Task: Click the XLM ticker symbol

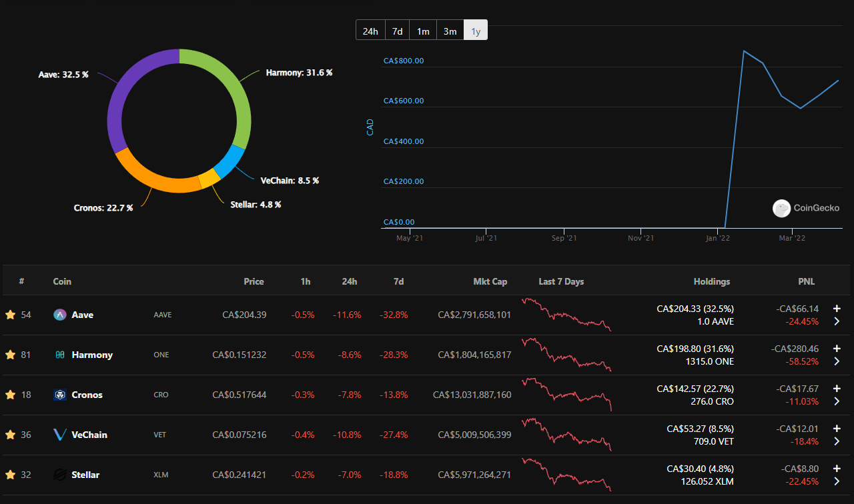Action: [161, 475]
